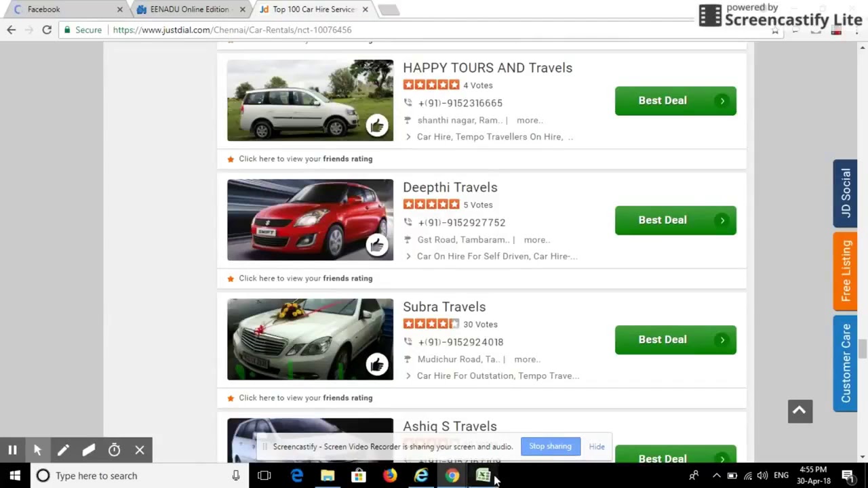868x488 pixels.
Task: Close the EENADU tab
Action: (243, 9)
